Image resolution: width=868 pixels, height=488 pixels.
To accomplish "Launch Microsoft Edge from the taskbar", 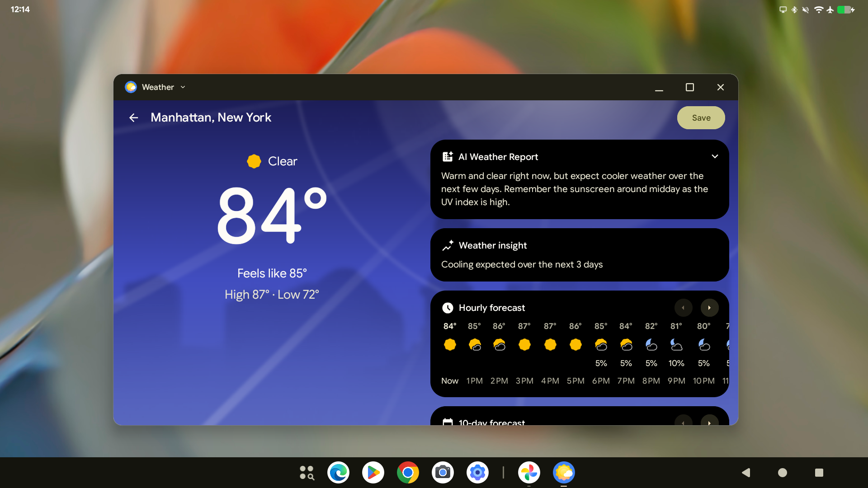I will [339, 473].
